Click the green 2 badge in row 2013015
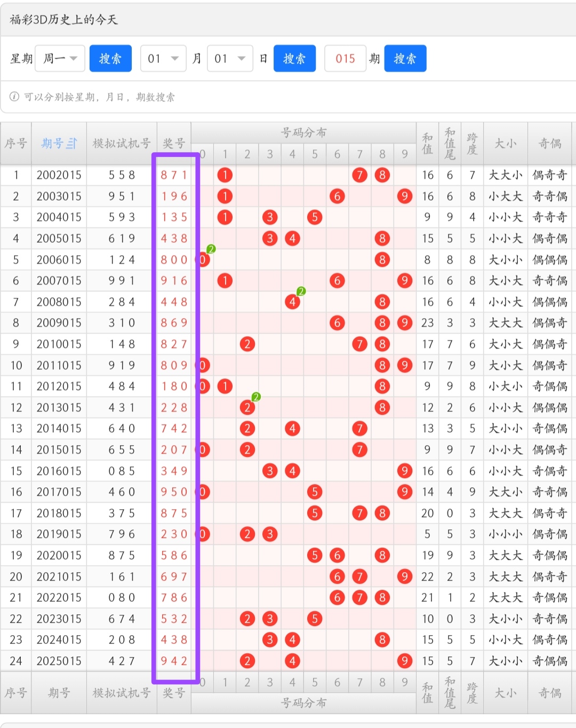 click(x=256, y=397)
